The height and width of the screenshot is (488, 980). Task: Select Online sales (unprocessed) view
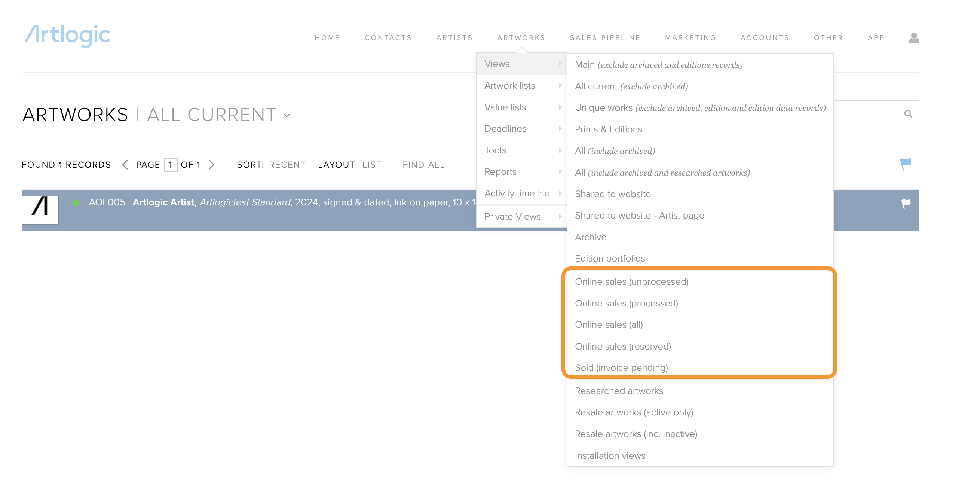631,282
